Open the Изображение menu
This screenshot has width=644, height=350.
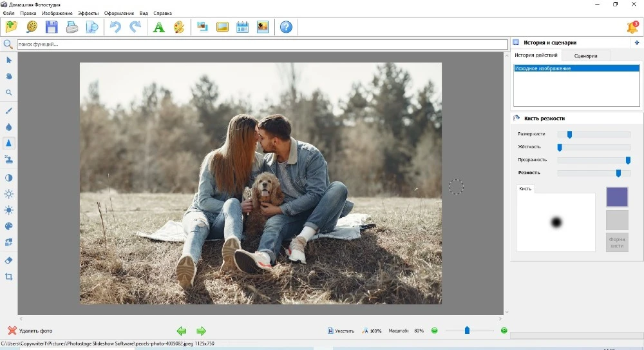point(57,13)
